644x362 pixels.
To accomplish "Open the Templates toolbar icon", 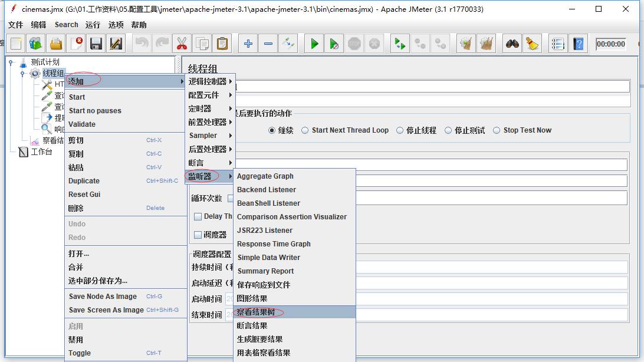I will coord(36,44).
